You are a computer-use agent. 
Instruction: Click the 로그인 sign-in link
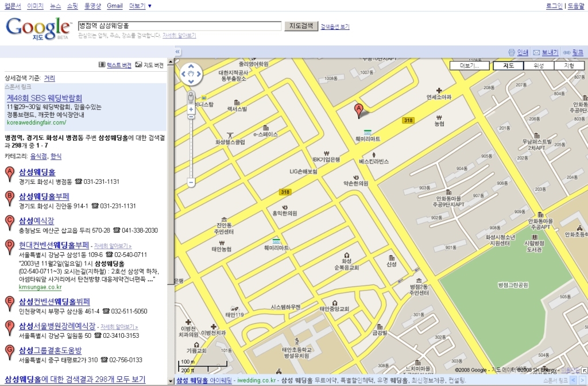pos(554,6)
